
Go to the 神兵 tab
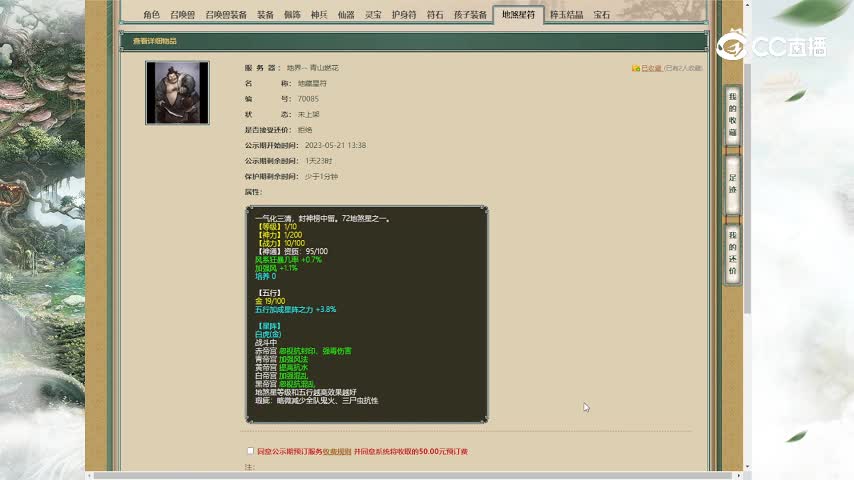tap(319, 15)
